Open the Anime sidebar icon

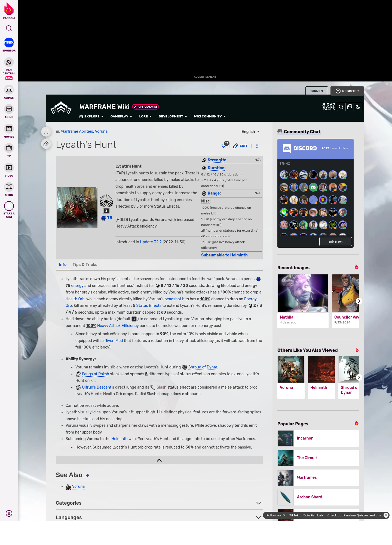tap(9, 109)
